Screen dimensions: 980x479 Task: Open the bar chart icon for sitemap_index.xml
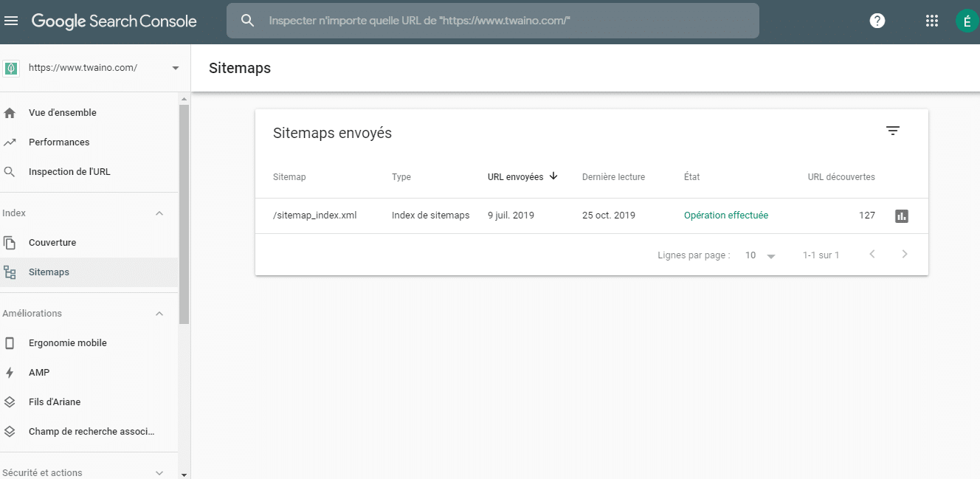pos(901,216)
